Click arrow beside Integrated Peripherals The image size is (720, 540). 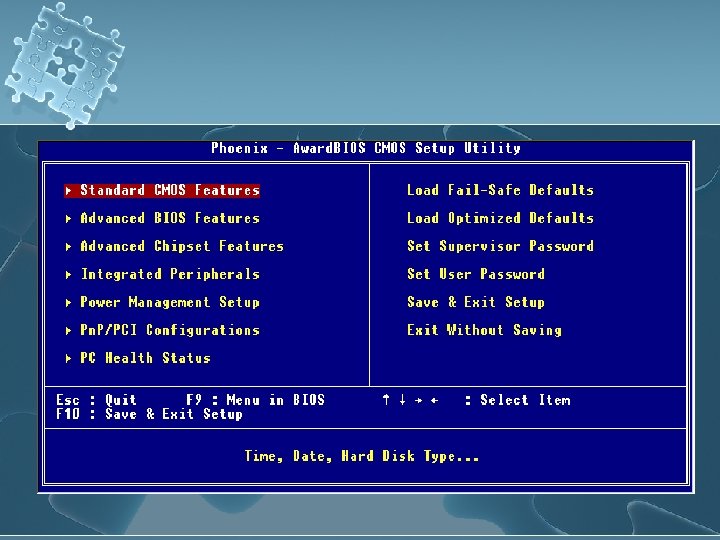pos(68,275)
